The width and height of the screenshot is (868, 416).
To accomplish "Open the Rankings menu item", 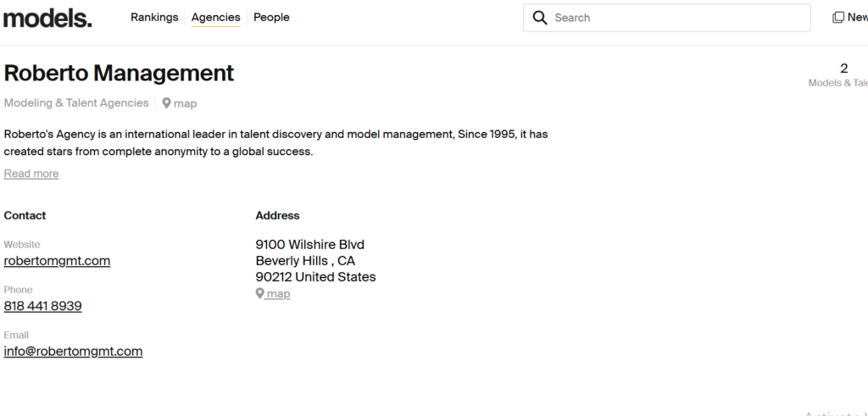I will 154,18.
